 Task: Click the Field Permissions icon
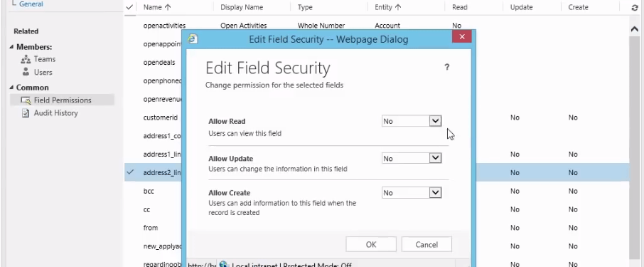(x=26, y=100)
